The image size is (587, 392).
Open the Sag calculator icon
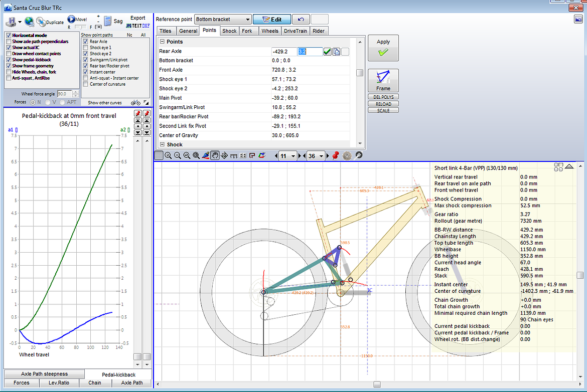[x=108, y=21]
